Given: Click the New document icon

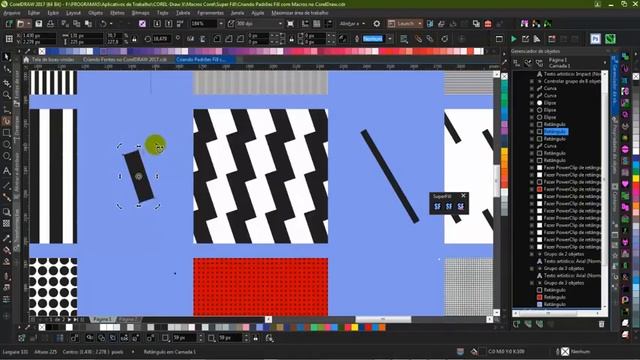Looking at the screenshot, I should point(9,24).
